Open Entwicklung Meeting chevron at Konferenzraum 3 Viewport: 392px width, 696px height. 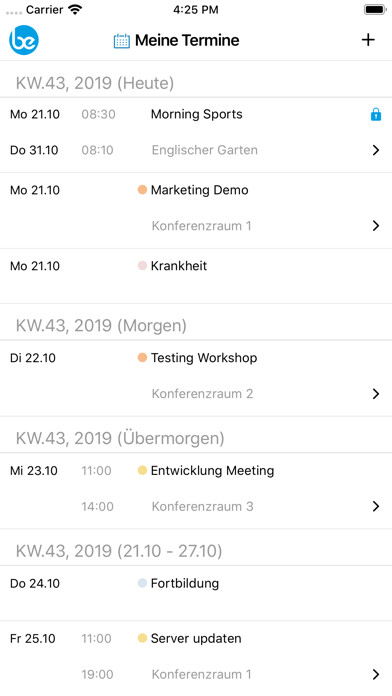[376, 506]
